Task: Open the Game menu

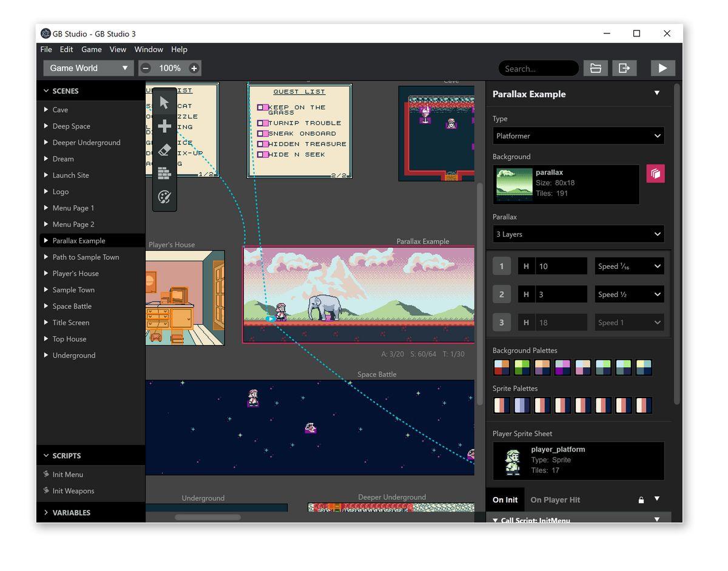Action: (x=92, y=49)
